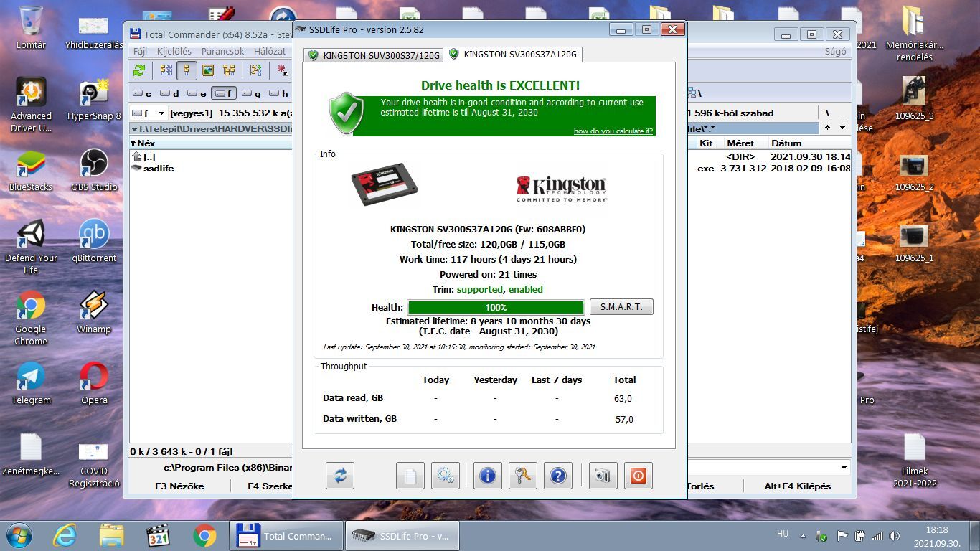The image size is (980, 551).
Task: Open BlueStacks desktop shortcut
Action: [x=31, y=171]
